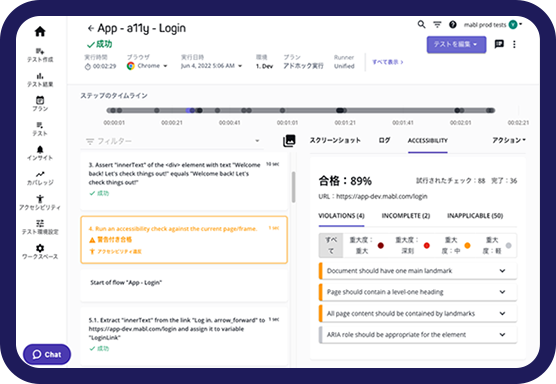
Task: Filter violations by 重大度：深刻 red
Action: (412, 245)
